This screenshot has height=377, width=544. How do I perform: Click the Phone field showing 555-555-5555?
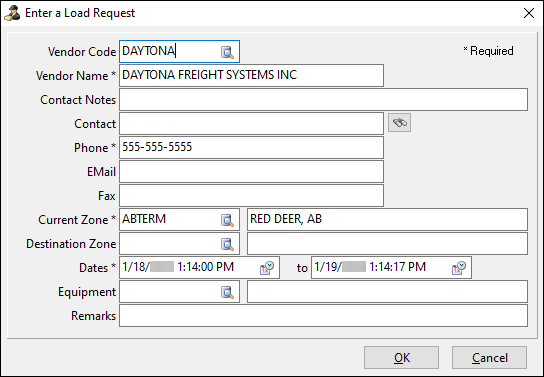[251, 147]
